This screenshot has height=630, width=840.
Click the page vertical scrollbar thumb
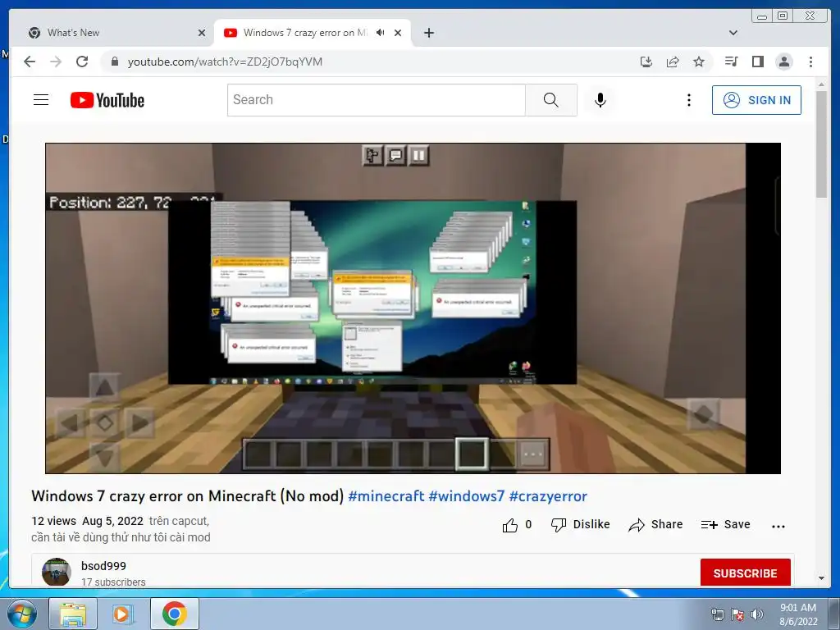click(x=821, y=144)
